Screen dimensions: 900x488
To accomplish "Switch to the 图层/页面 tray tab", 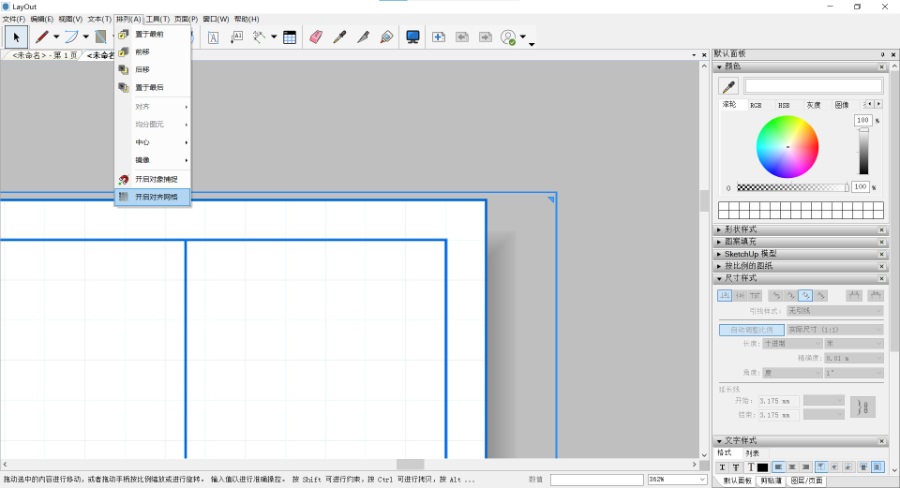I will coord(806,481).
